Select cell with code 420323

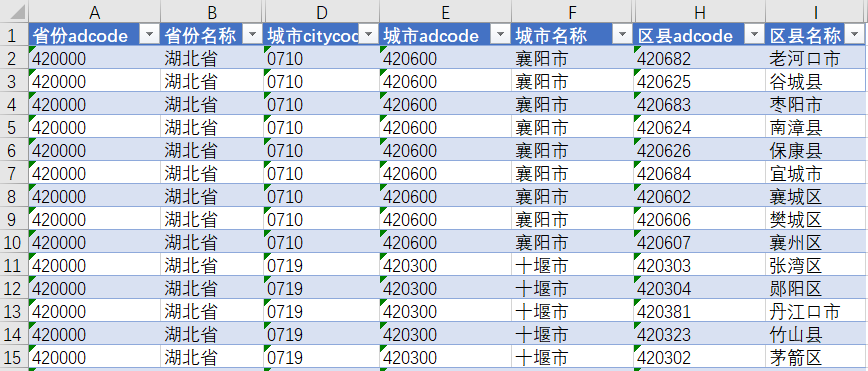(x=700, y=334)
